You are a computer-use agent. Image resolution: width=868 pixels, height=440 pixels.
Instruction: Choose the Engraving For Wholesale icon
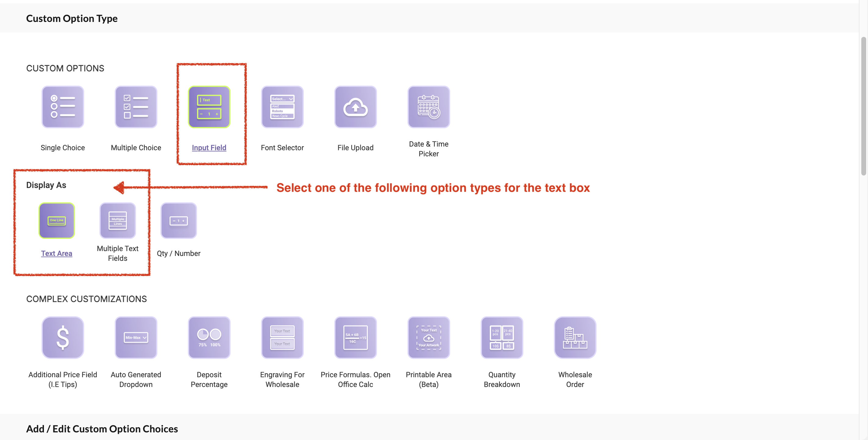tap(282, 337)
